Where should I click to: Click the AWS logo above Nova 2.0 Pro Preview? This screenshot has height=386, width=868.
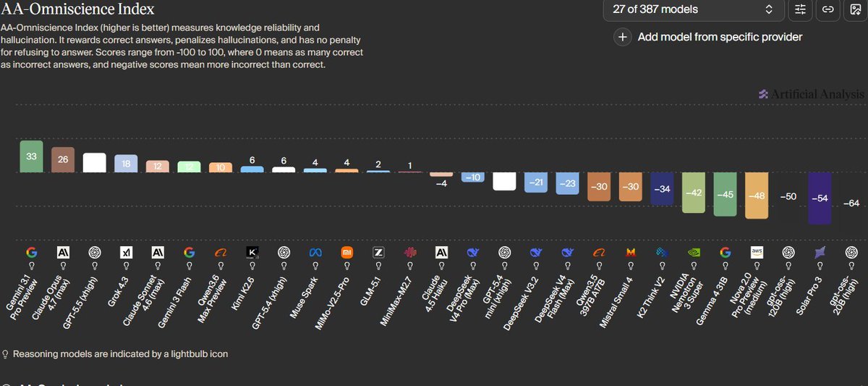tap(757, 253)
